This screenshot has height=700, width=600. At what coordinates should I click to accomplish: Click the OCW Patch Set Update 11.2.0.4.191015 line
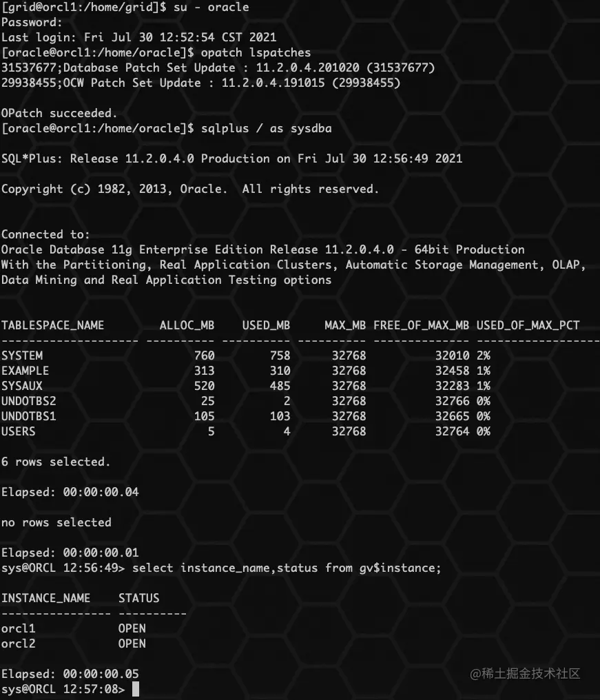pos(201,83)
